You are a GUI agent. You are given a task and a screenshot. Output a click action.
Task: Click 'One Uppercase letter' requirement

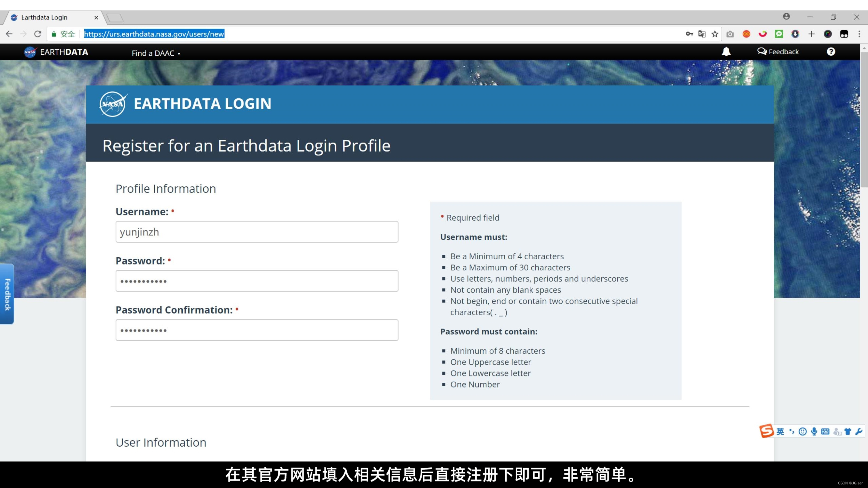pos(491,362)
